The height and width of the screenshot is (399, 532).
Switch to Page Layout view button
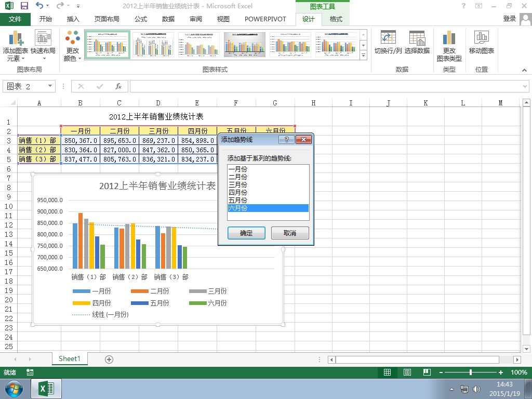point(407,372)
